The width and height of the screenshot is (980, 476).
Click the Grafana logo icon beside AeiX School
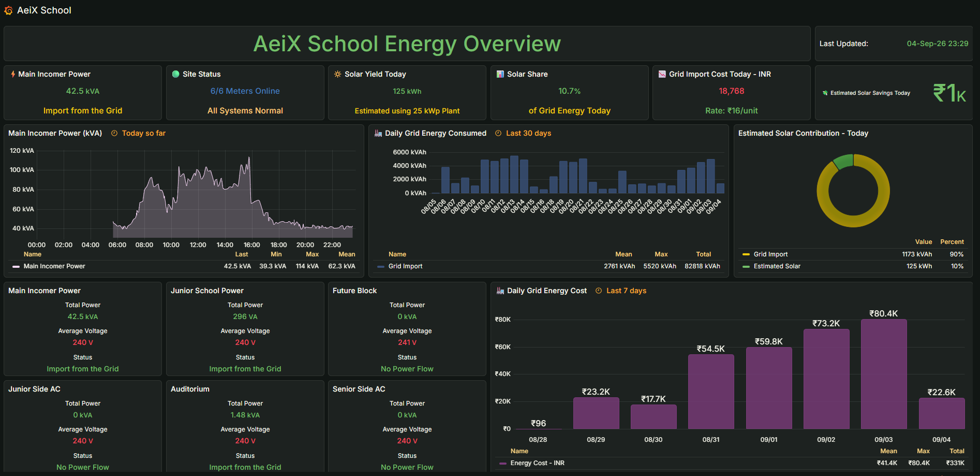pyautogui.click(x=8, y=10)
